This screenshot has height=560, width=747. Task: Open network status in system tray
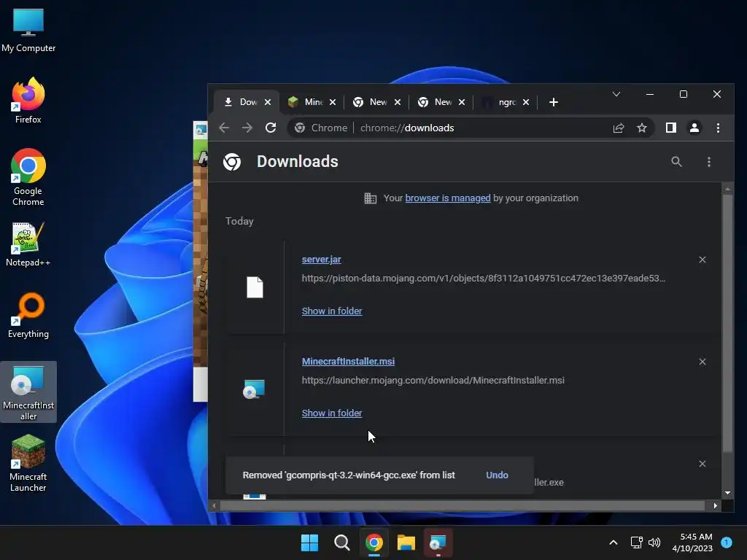tap(636, 542)
